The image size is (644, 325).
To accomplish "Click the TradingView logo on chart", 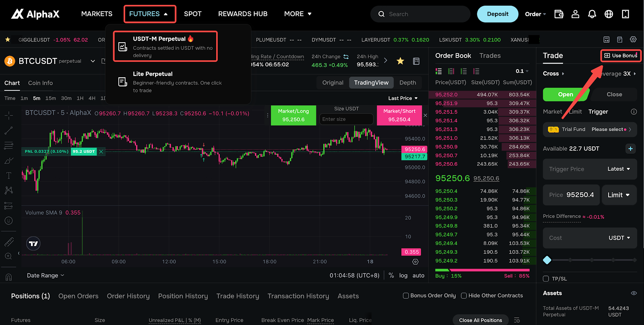I will click(x=33, y=243).
